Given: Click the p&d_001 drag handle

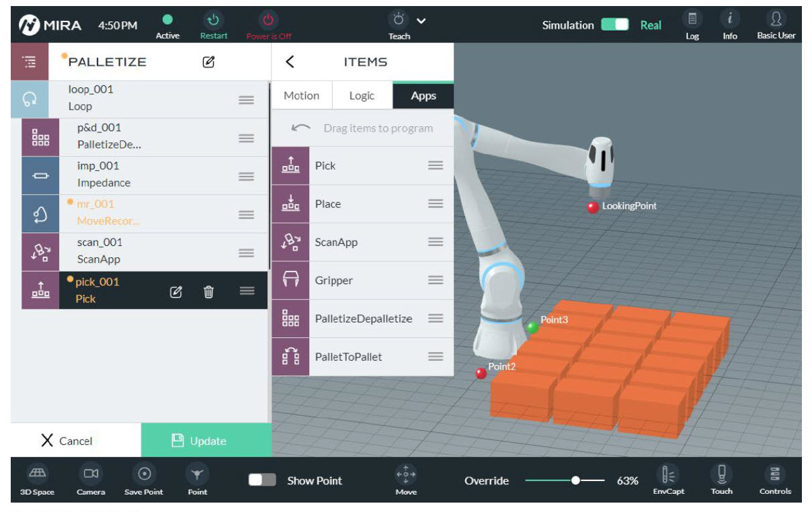Looking at the screenshot, I should 246,138.
